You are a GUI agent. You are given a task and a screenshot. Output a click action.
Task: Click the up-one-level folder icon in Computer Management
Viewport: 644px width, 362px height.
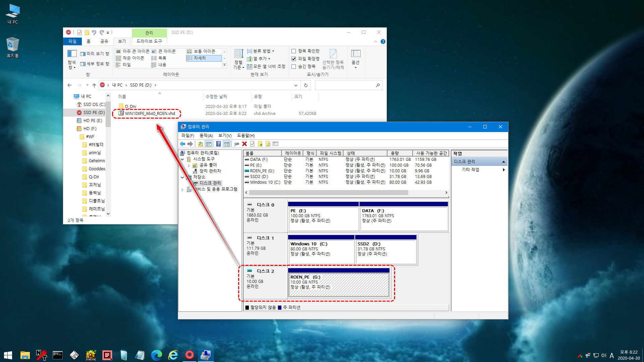200,144
